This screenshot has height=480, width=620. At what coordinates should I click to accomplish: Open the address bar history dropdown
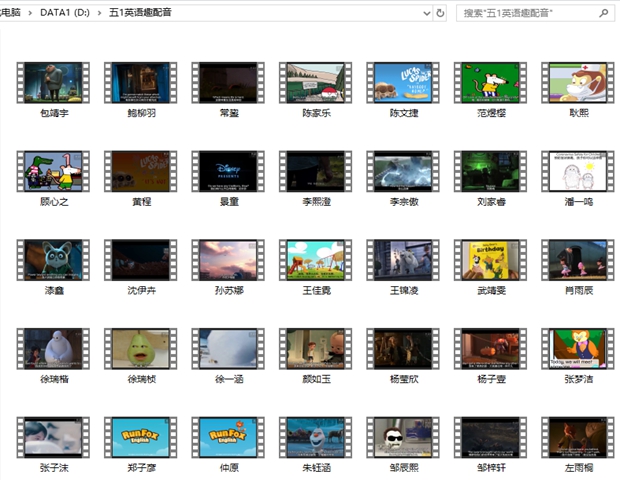pyautogui.click(x=427, y=13)
